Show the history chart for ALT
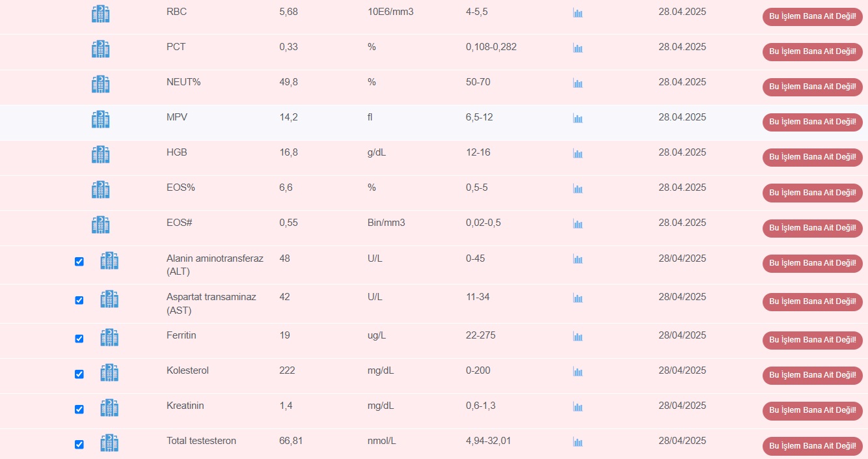Image resolution: width=868 pixels, height=459 pixels. [578, 259]
